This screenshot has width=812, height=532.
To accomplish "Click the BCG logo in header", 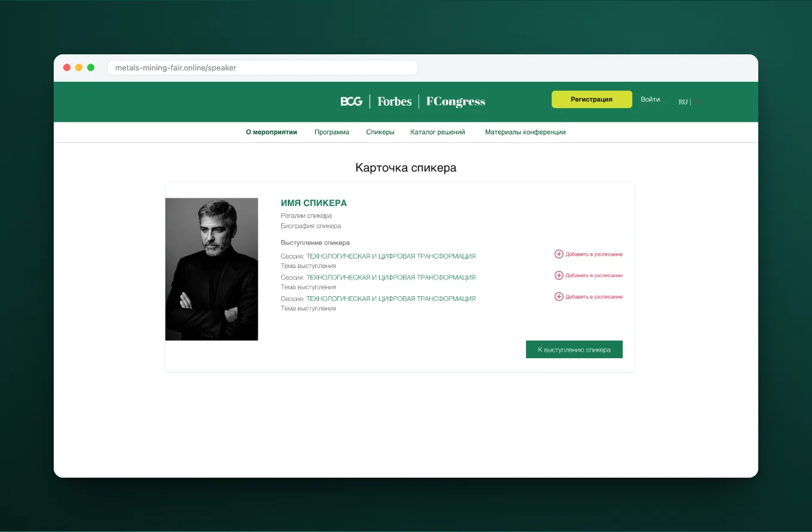I will tap(352, 102).
